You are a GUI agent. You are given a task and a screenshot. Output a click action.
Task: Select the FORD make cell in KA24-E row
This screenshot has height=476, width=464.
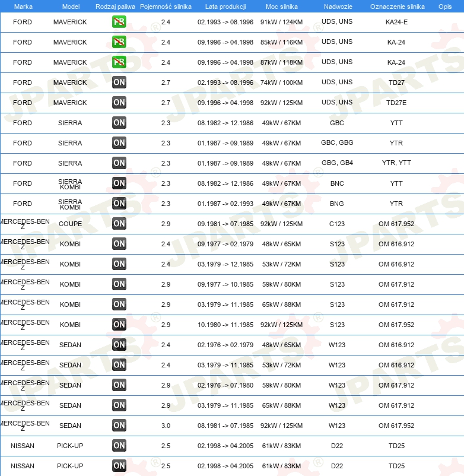23,22
